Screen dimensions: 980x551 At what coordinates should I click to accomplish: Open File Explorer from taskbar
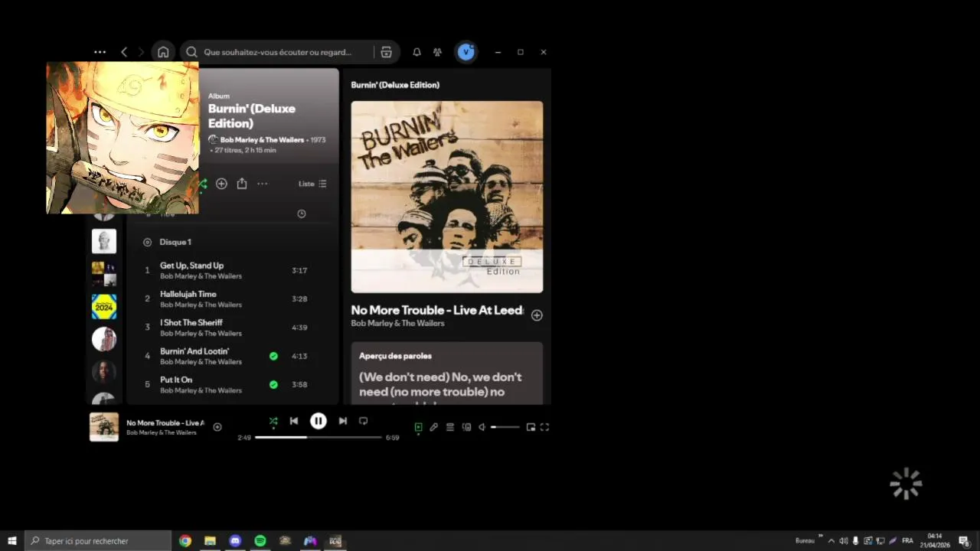(x=210, y=540)
